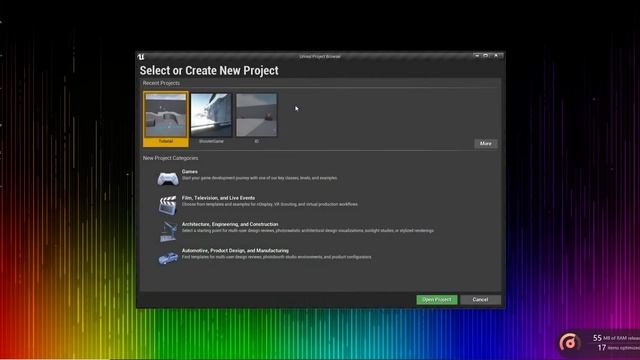
Task: Select the Tutorial project thumbnail
Action: tap(166, 115)
